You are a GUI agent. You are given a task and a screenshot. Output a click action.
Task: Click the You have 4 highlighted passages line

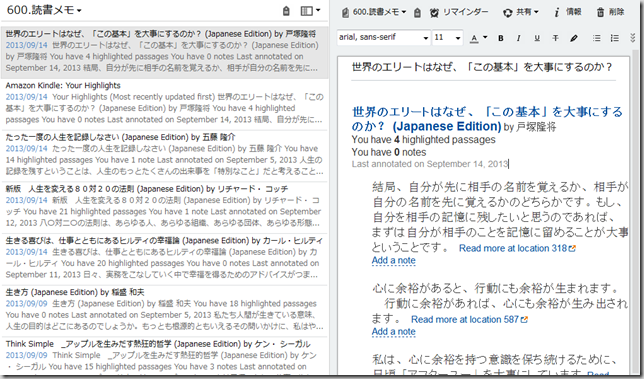(423, 140)
